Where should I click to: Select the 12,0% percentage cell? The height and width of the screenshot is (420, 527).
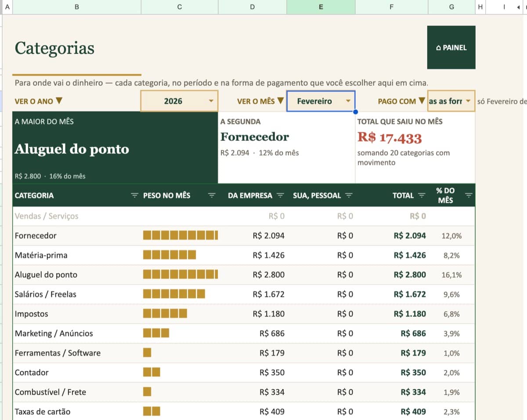click(x=451, y=236)
